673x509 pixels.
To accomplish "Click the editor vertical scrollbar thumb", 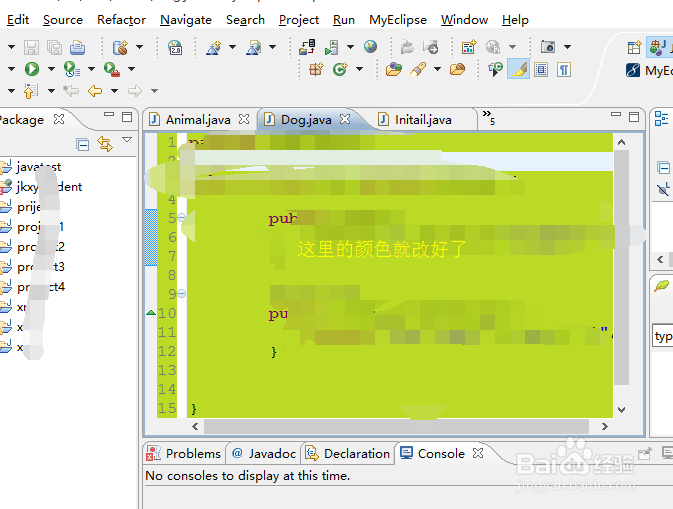I will point(621,267).
